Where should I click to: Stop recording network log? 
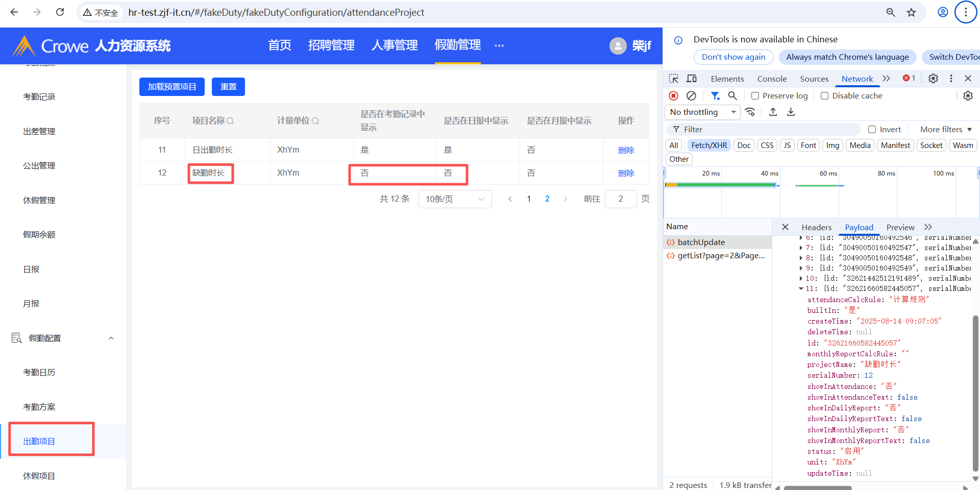674,96
